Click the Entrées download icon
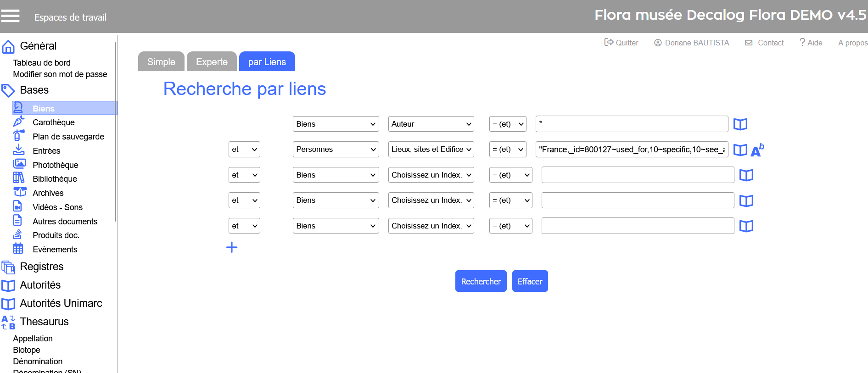Screen dimensions: 868x373 [18, 150]
